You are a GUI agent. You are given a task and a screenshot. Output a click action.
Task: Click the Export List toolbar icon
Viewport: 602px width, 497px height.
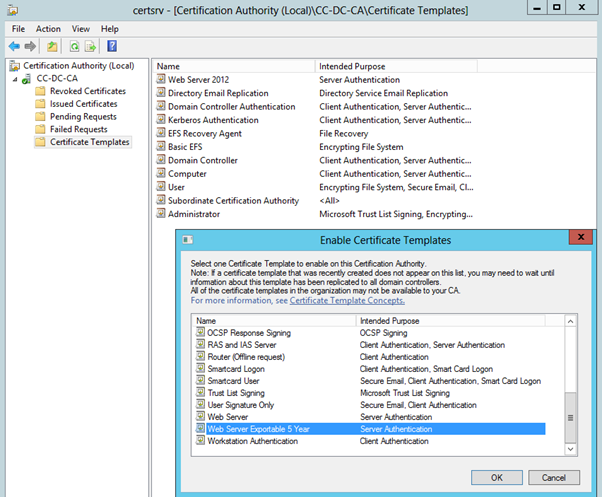[x=90, y=46]
